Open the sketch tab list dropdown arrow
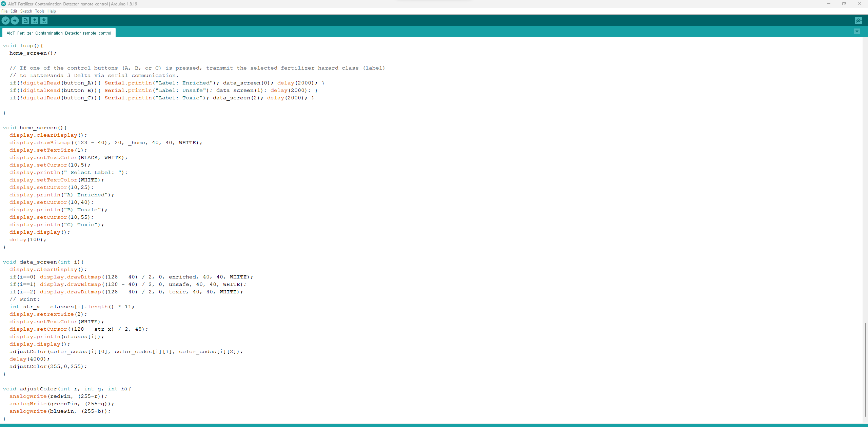The width and height of the screenshot is (868, 427). (857, 31)
